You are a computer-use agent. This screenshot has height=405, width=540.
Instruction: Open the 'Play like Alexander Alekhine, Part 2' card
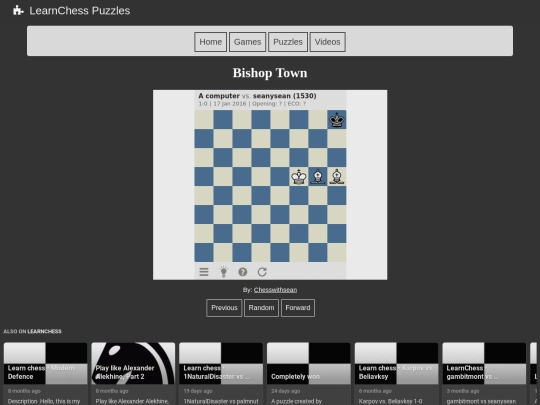(133, 374)
